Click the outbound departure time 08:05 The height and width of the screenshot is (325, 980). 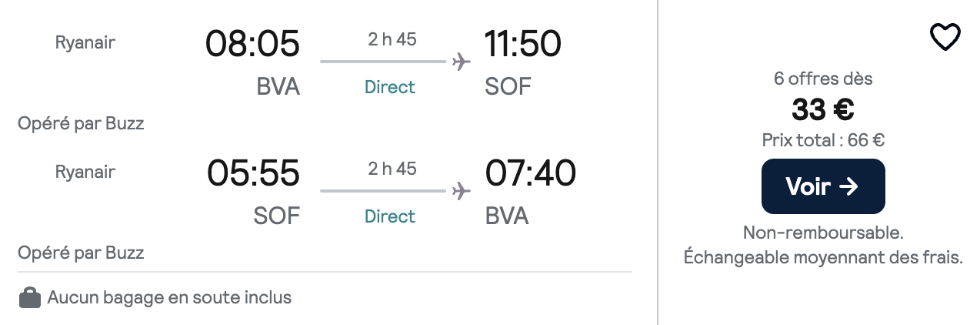252,44
